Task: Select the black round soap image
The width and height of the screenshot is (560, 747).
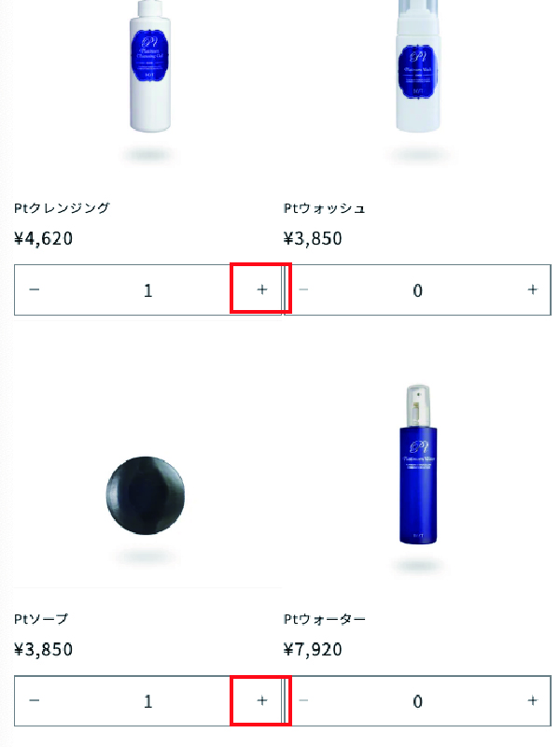Action: click(146, 496)
